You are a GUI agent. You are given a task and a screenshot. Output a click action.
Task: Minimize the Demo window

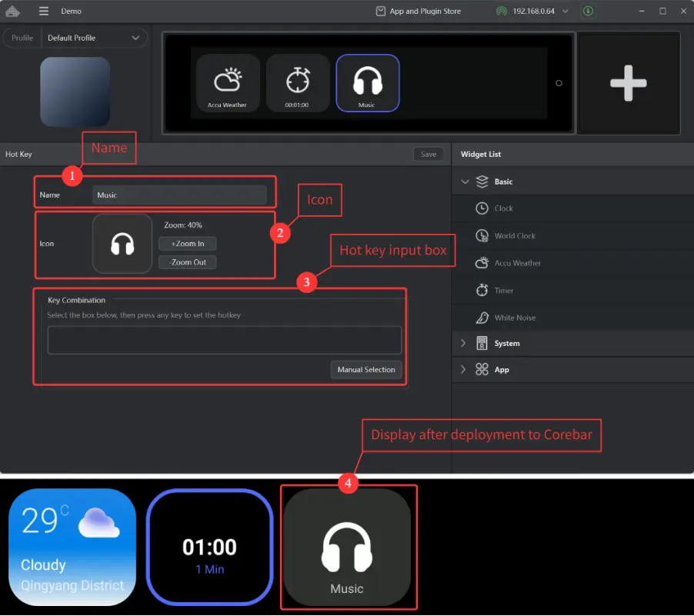[642, 11]
